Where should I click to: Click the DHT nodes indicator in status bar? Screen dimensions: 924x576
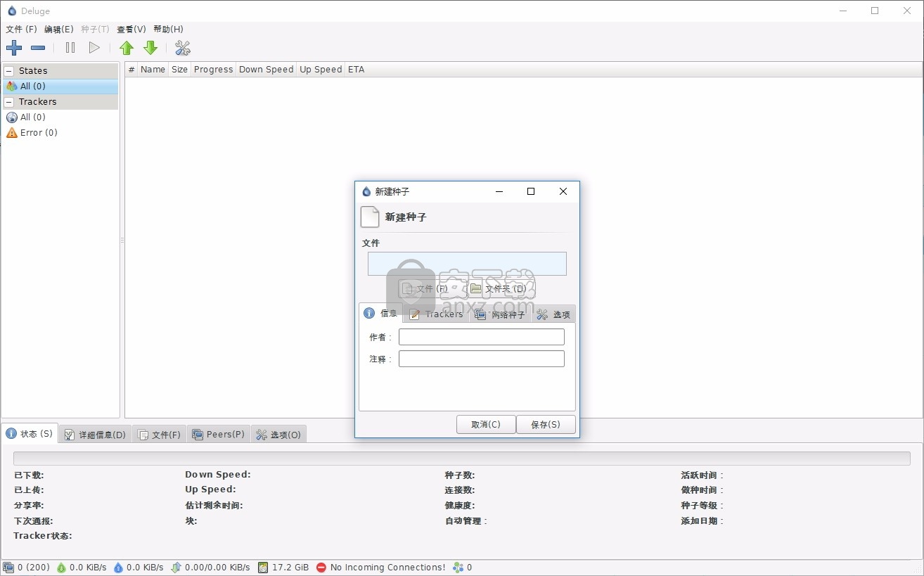click(463, 567)
